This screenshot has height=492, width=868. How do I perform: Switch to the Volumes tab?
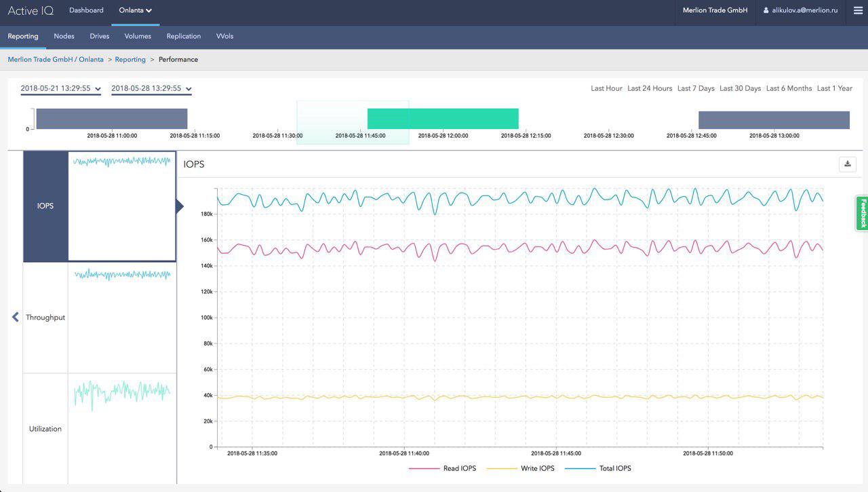click(137, 36)
